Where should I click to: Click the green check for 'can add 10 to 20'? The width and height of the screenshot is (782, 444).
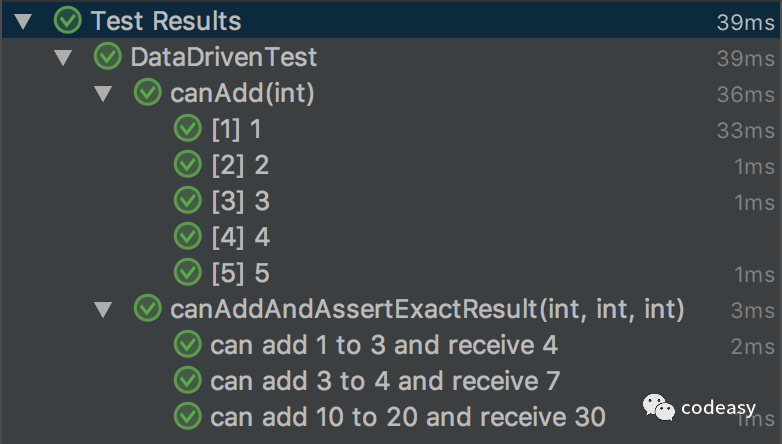187,416
